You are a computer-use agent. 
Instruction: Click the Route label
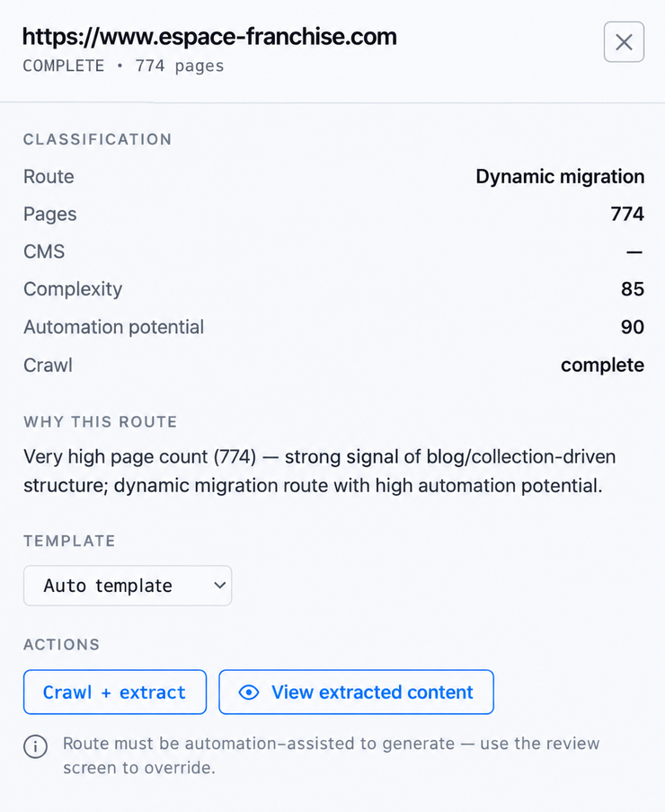pyautogui.click(x=49, y=177)
